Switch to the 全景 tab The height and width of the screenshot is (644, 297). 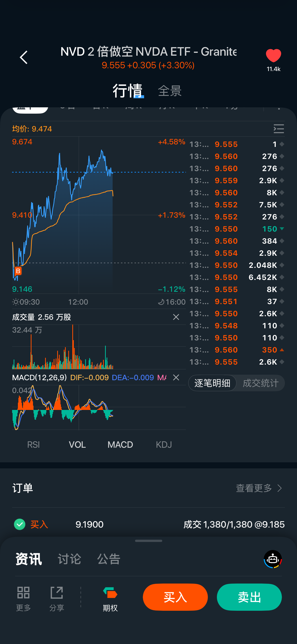[170, 91]
